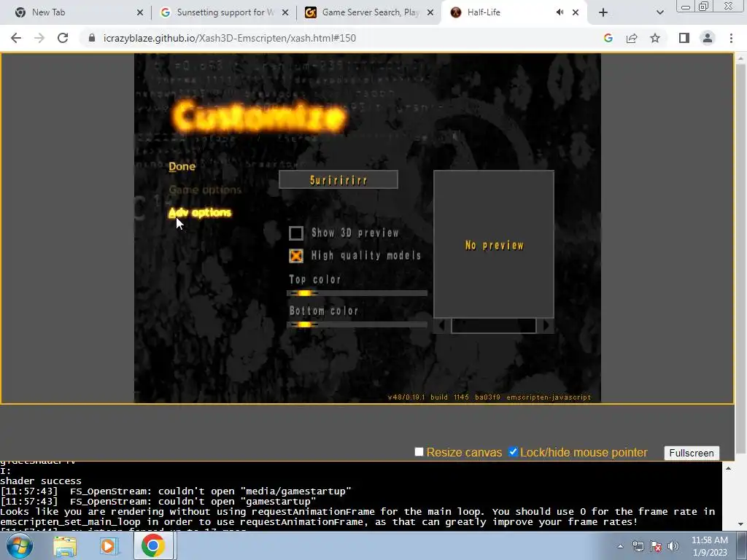Click the page vertical scrollbar

[740, 257]
